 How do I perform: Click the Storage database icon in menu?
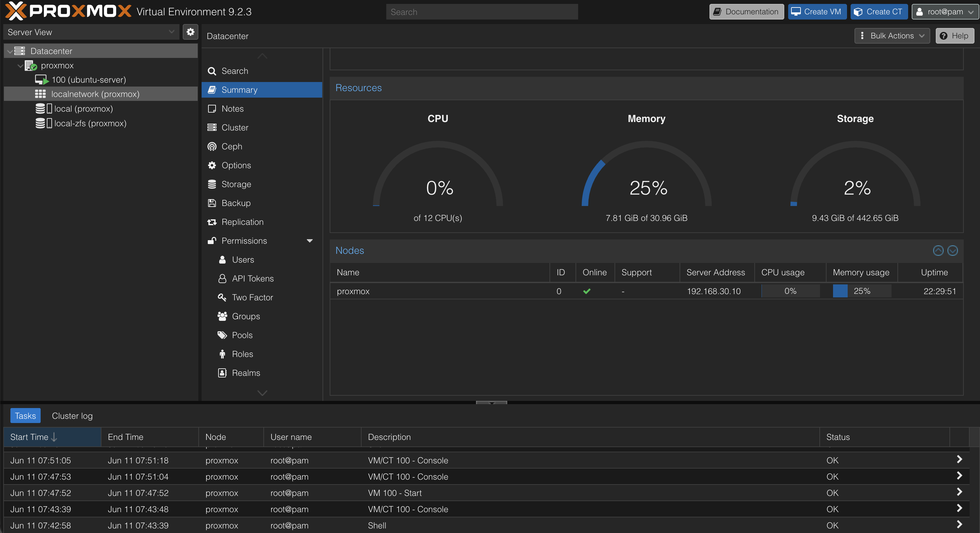tap(212, 184)
